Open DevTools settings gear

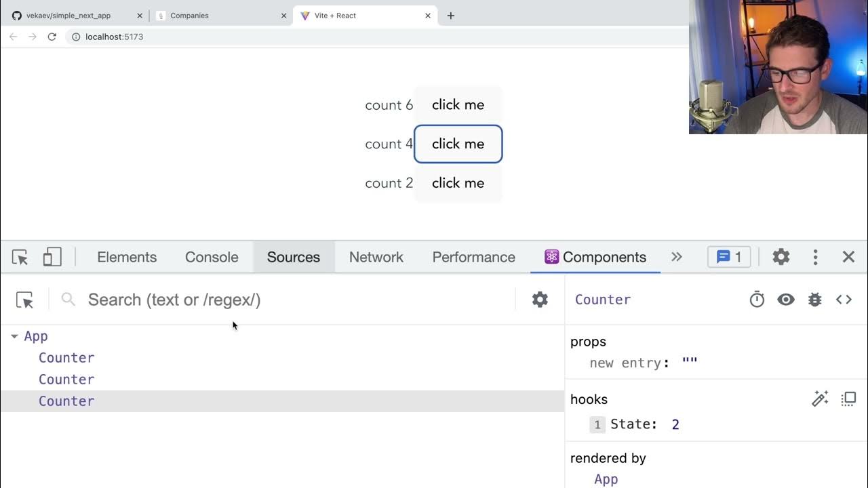pos(781,257)
